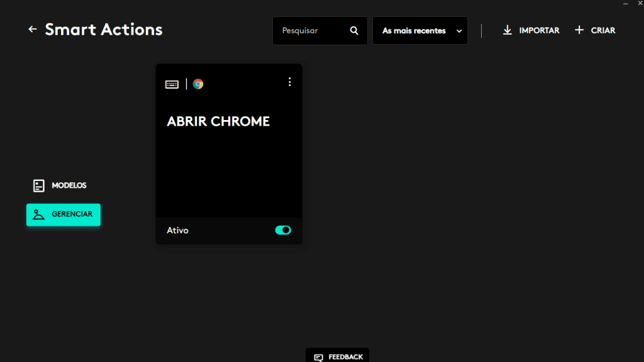Click the magnifying glass search icon
The width and height of the screenshot is (644, 362).
click(354, 31)
